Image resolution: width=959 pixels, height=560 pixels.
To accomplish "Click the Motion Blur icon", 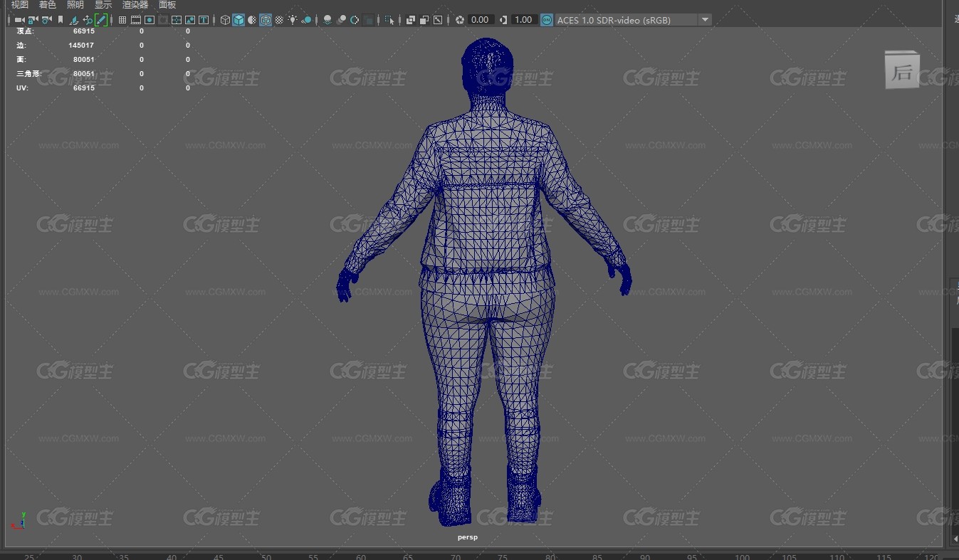I will point(341,20).
